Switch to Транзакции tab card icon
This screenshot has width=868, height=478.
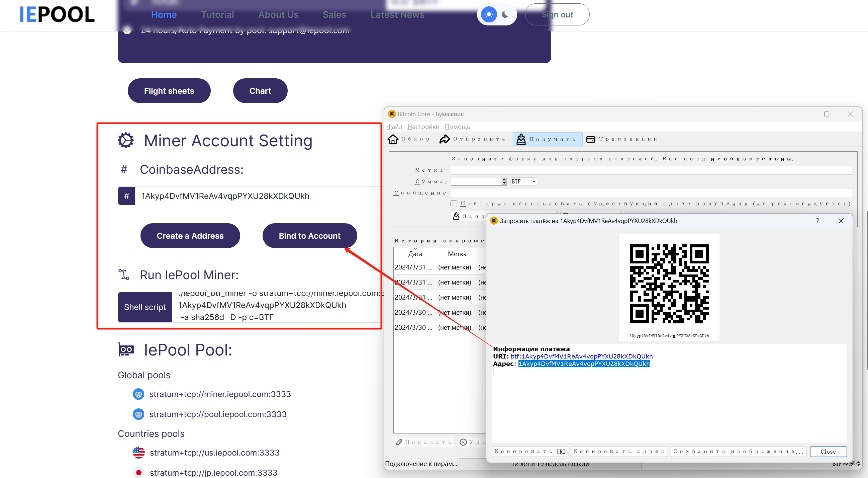(590, 139)
